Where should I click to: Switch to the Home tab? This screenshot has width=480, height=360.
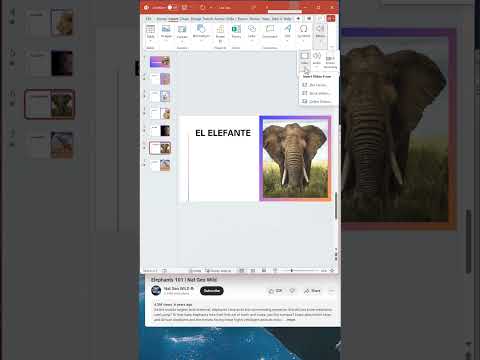click(161, 19)
